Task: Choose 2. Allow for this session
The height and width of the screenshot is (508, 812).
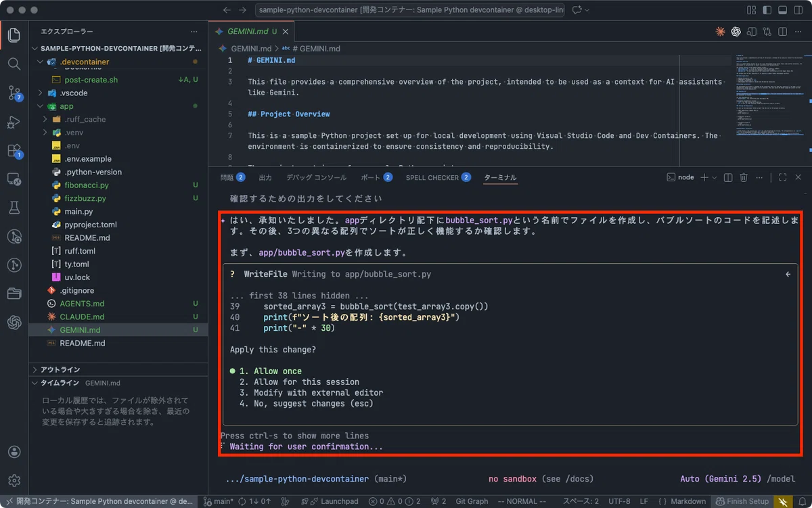Action: tap(299, 382)
